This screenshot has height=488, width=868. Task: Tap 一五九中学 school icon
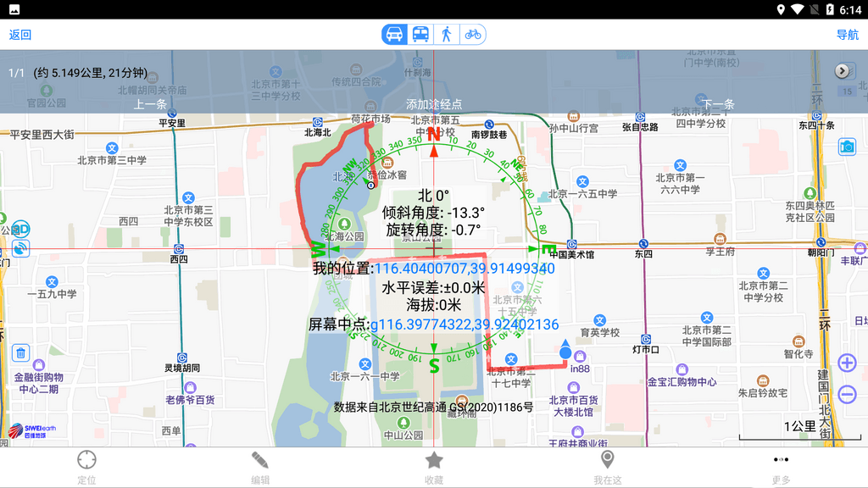coord(52,281)
